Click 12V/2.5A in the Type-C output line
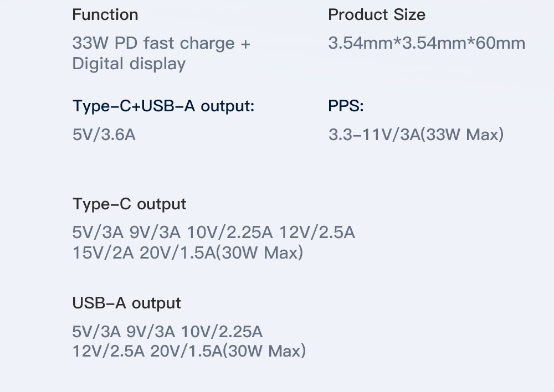 tap(317, 233)
